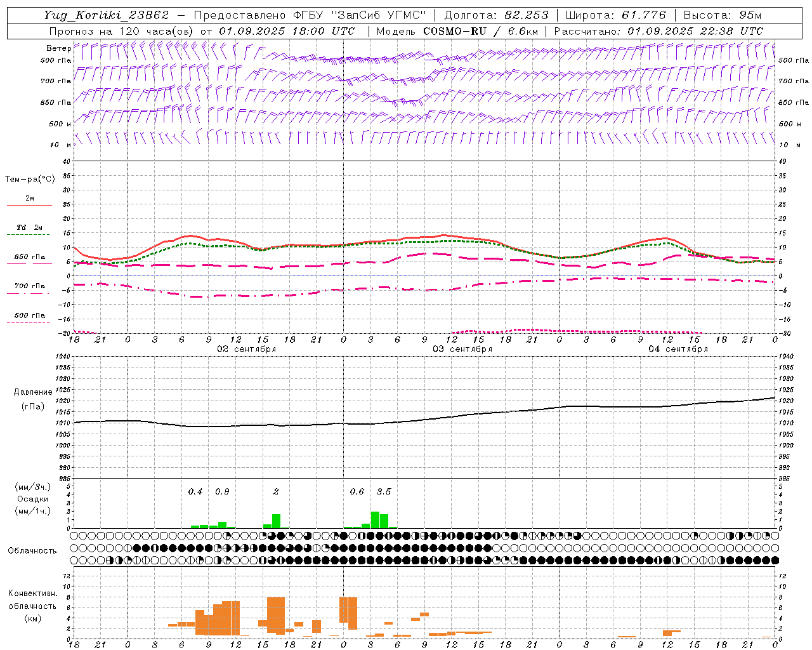Click the Долгота: 82.253 value
Screen dimensions: 812x650
tap(496, 15)
